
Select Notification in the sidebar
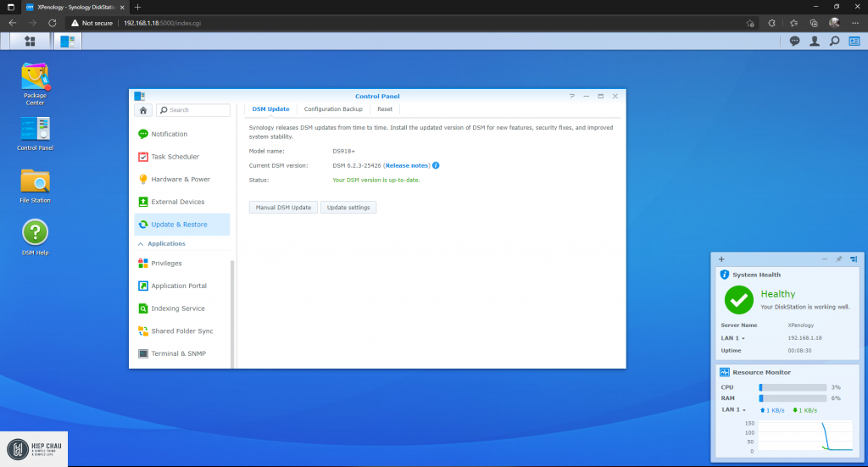[x=182, y=134]
